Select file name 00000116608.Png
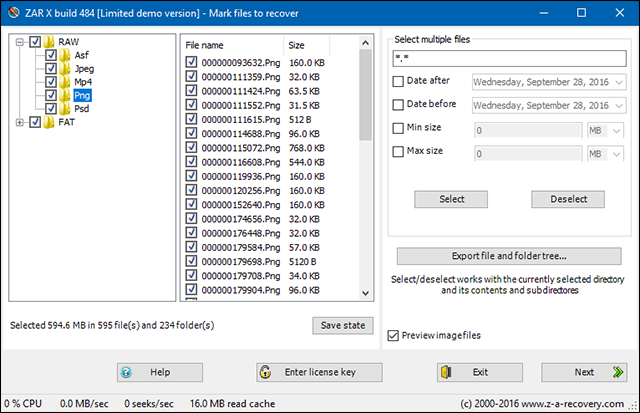The width and height of the screenshot is (640, 413). [241, 162]
